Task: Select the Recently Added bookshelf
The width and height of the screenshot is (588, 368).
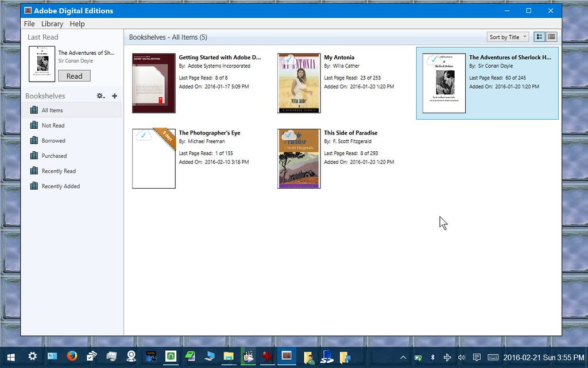Action: 71,186
